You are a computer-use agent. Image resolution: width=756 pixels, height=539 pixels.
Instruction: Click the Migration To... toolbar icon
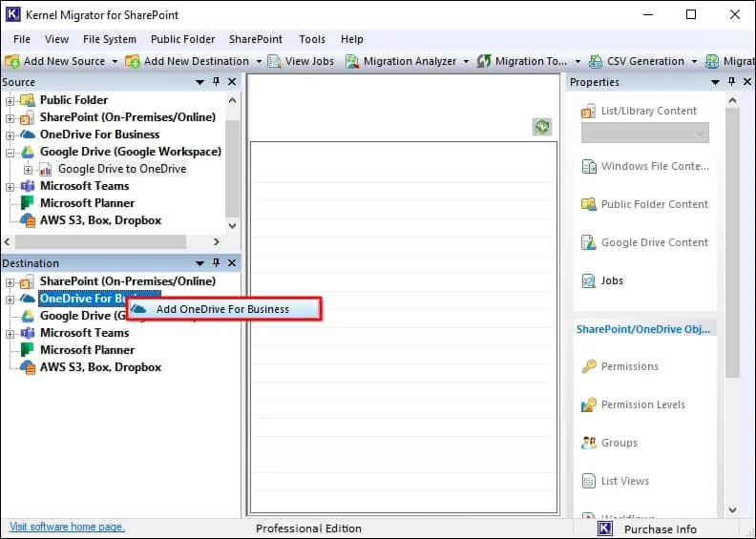484,61
